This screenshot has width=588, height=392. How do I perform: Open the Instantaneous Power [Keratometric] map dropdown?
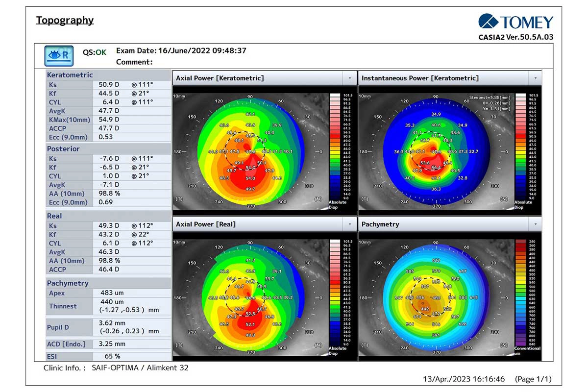tap(535, 78)
